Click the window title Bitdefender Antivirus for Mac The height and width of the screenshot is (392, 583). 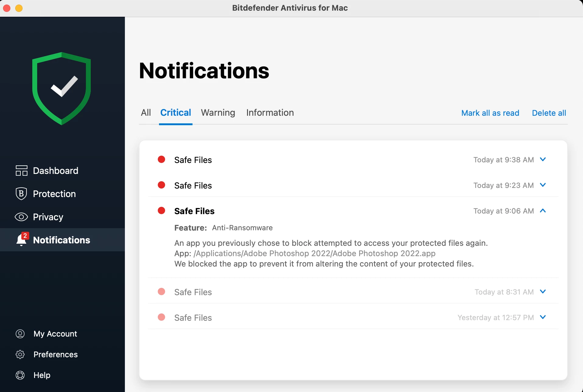point(290,8)
